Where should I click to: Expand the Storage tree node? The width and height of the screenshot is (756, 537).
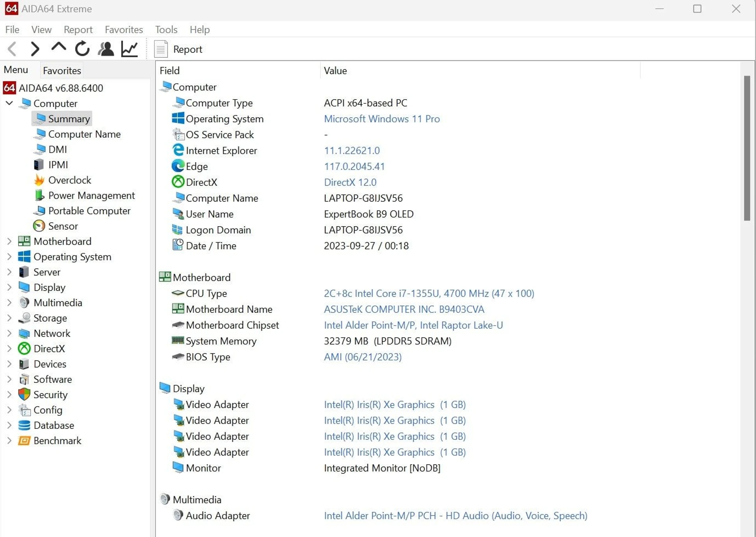click(9, 318)
